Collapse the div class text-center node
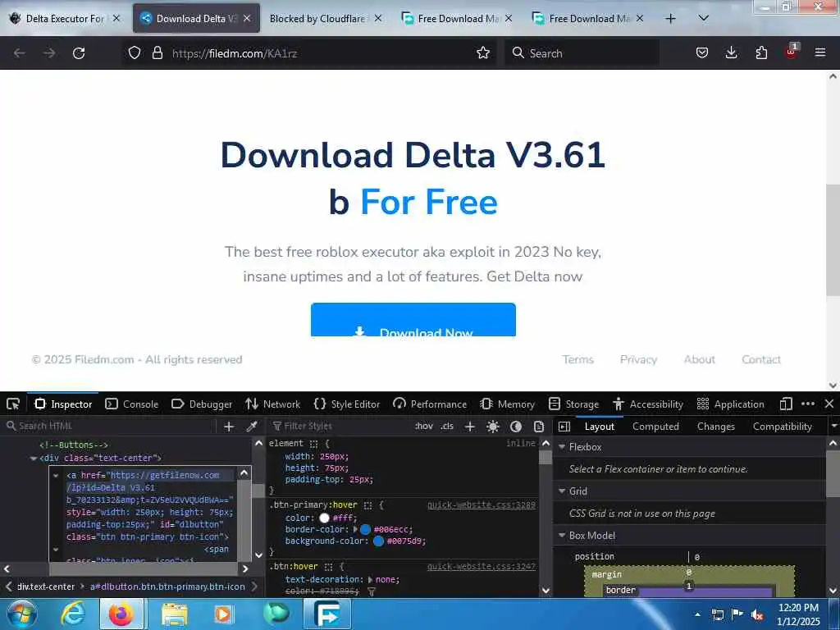 point(34,458)
